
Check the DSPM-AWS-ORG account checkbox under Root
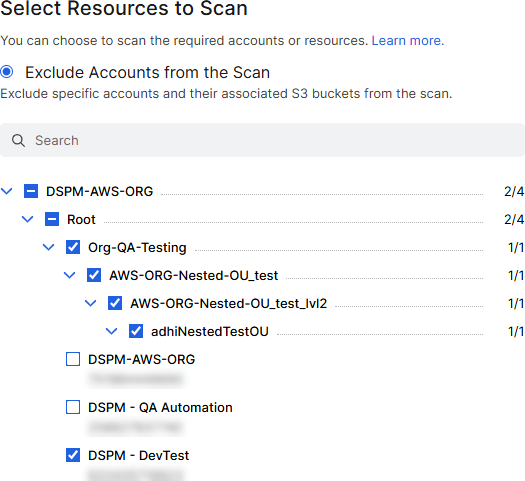(73, 359)
